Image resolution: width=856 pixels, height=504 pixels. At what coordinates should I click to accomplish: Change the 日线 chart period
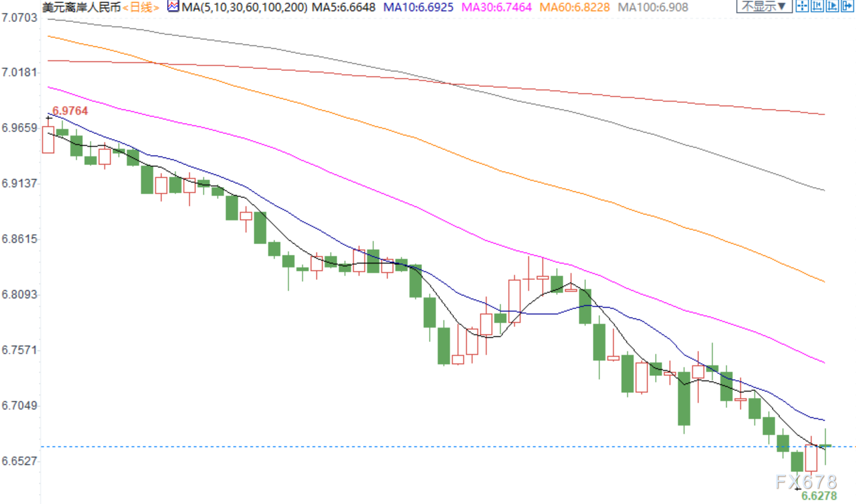click(141, 8)
